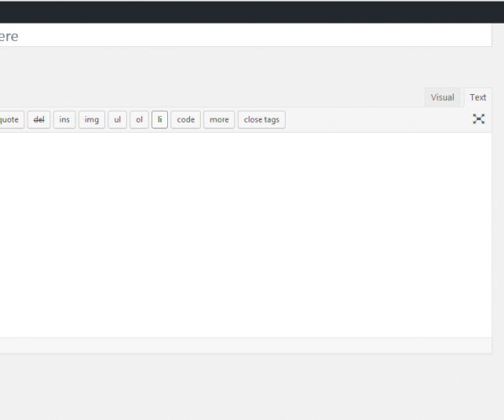The height and width of the screenshot is (420, 504).
Task: Click empty quicktags toolbar space after close tags
Action: (378, 119)
